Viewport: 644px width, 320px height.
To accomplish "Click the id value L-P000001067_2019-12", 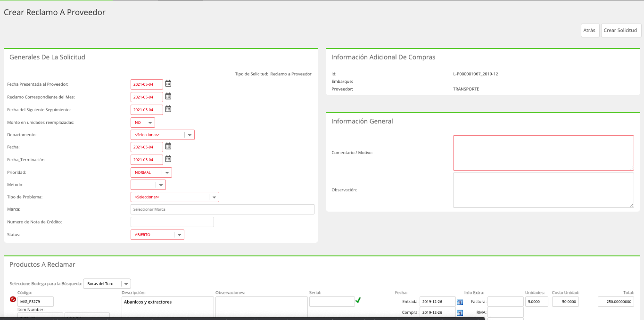I will (475, 74).
